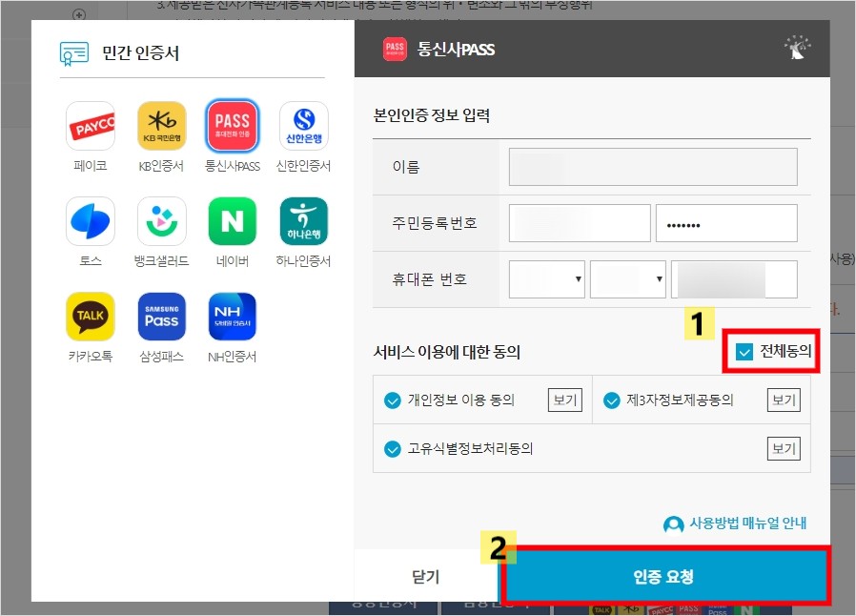856x616 pixels.
Task: Click the NH인증서 label
Action: [x=233, y=357]
